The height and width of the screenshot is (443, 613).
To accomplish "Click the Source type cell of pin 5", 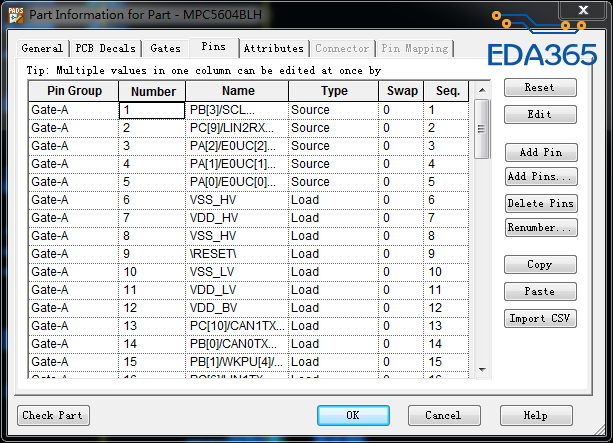I will (x=333, y=182).
